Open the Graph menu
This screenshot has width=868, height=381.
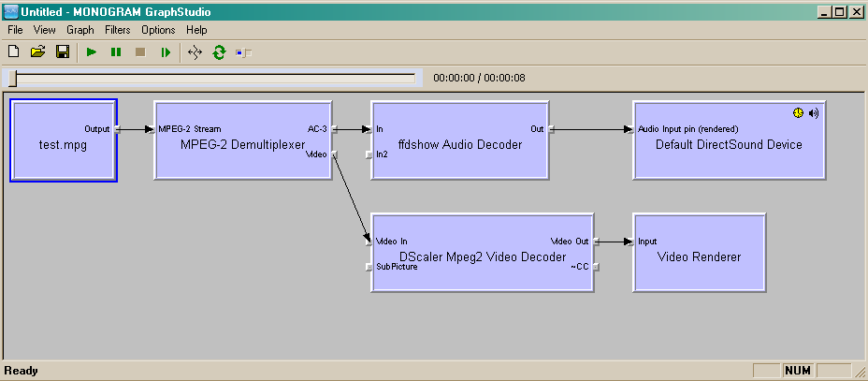pos(80,30)
